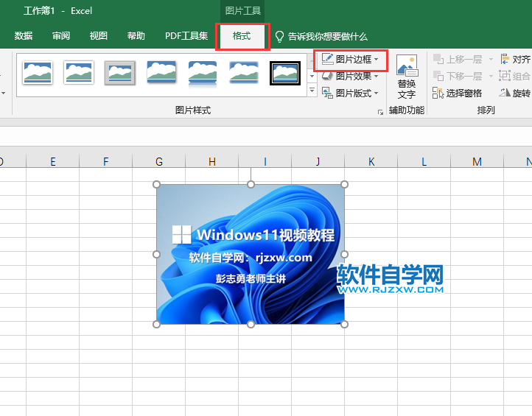Click the lightbulb icon beside tell me
532x416 pixels.
[x=279, y=37]
